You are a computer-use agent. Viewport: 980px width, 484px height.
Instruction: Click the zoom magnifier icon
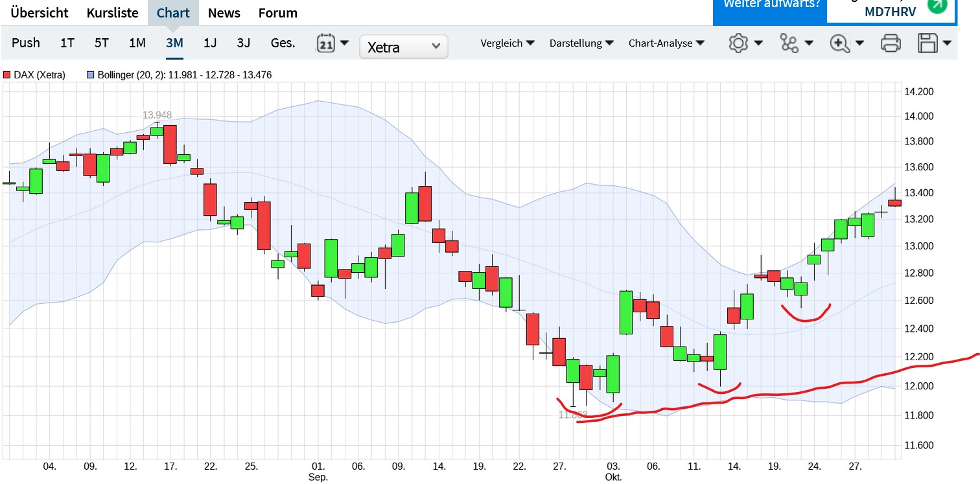tap(840, 43)
